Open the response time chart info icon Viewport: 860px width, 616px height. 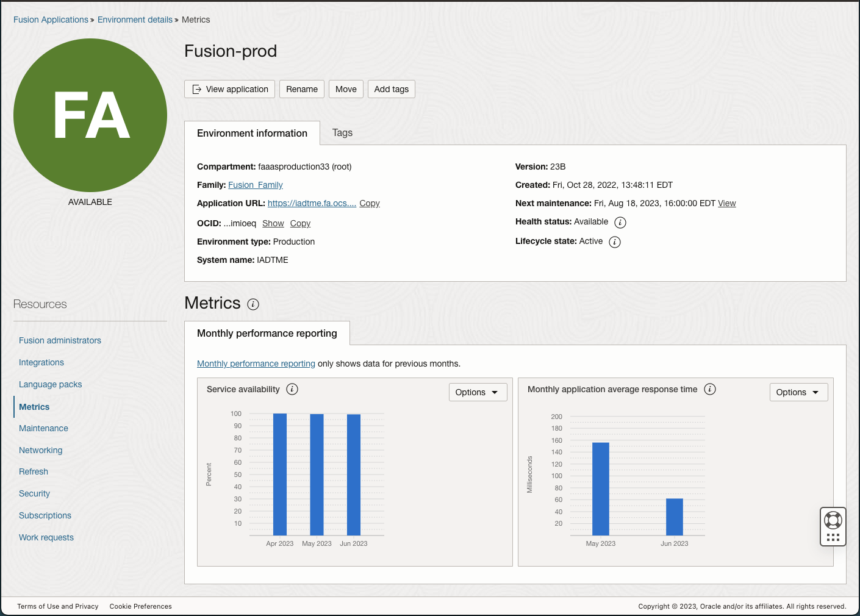coord(709,389)
